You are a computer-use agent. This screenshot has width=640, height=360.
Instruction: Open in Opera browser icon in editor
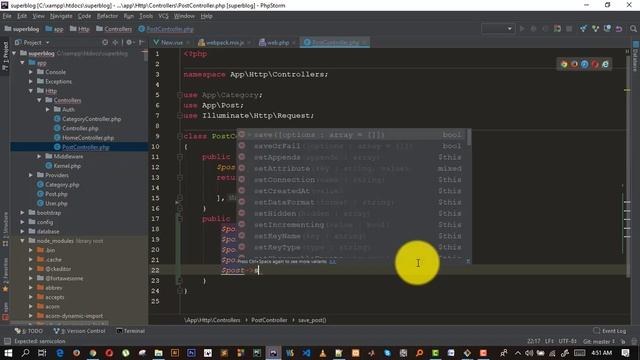(x=595, y=64)
